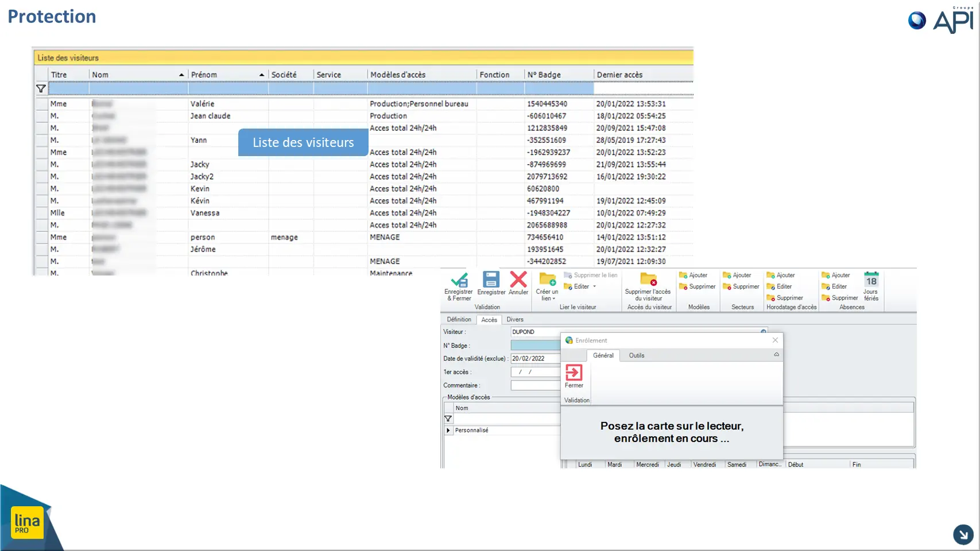Image resolution: width=980 pixels, height=551 pixels.
Task: Click the Vendredi column header
Action: pyautogui.click(x=708, y=464)
